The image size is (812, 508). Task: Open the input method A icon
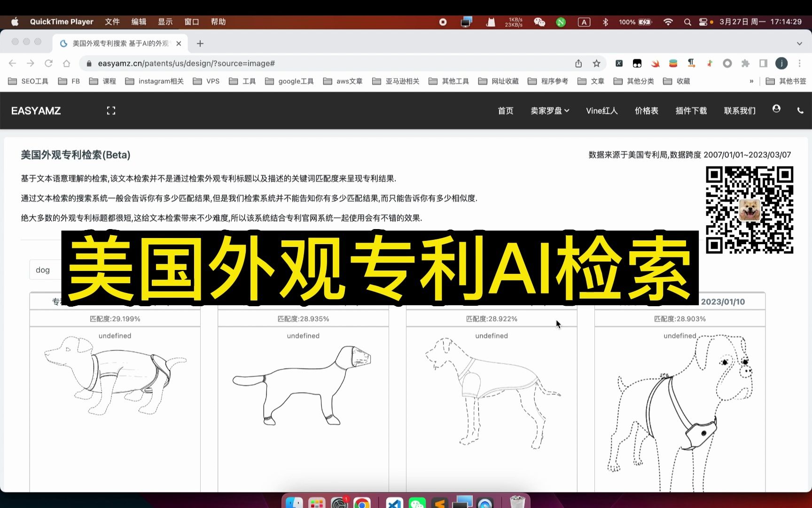(584, 22)
